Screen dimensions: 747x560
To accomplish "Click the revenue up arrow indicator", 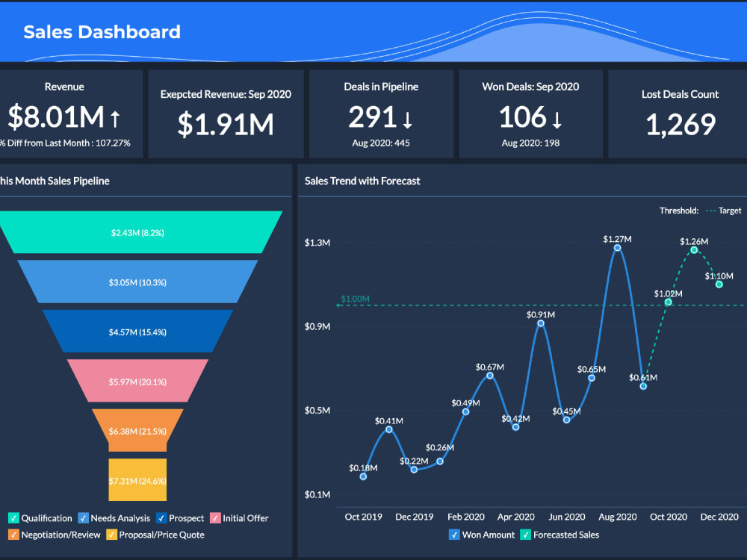I will click(115, 118).
